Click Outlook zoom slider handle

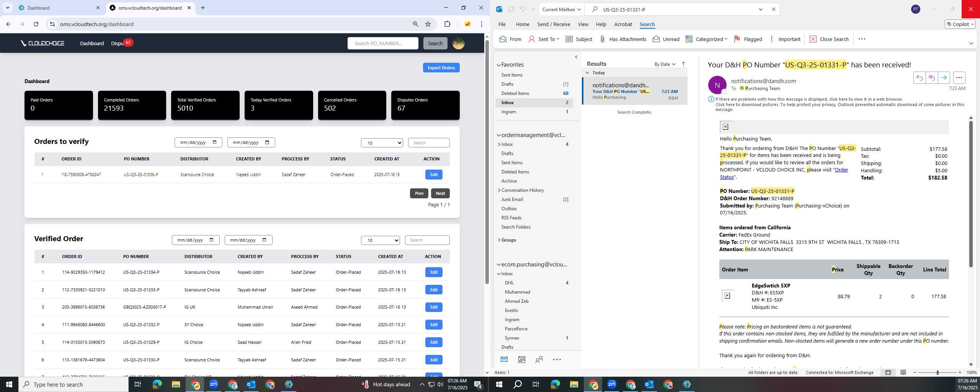(937, 372)
